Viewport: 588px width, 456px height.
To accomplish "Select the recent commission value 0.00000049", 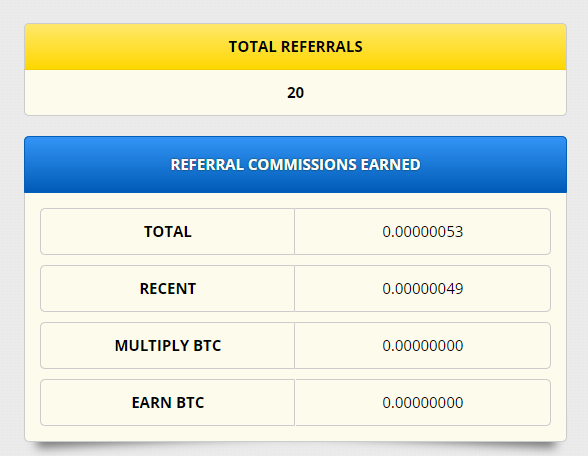I will 423,289.
